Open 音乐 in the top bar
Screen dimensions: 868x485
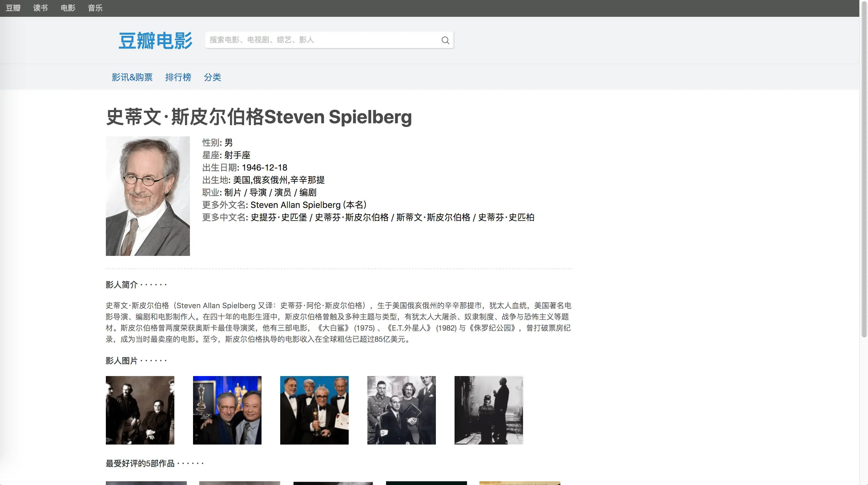pyautogui.click(x=95, y=8)
